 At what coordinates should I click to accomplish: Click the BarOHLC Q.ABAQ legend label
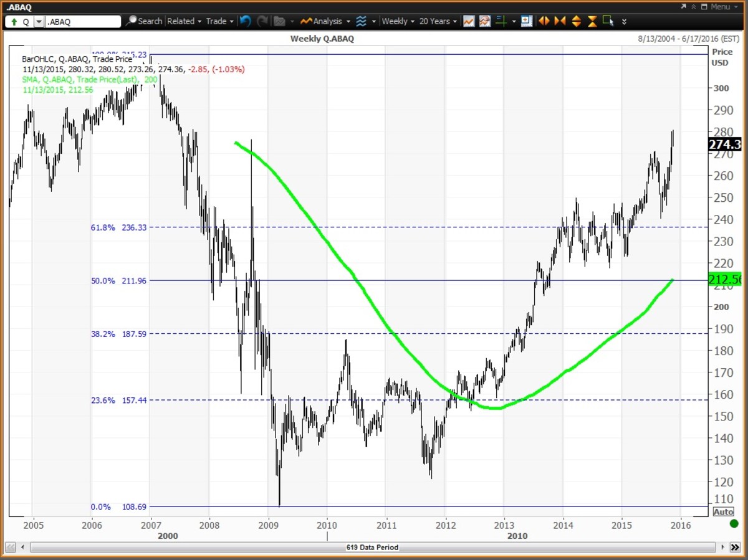tap(77, 59)
